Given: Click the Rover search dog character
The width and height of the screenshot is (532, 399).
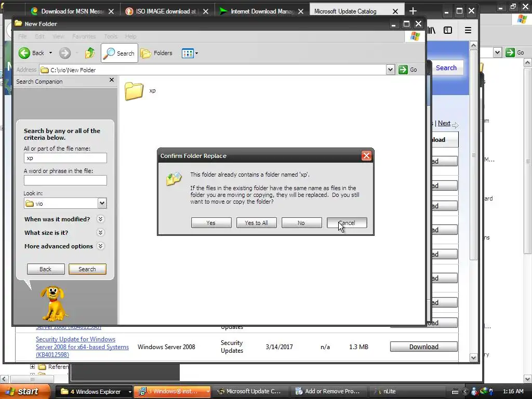Looking at the screenshot, I should tap(54, 303).
